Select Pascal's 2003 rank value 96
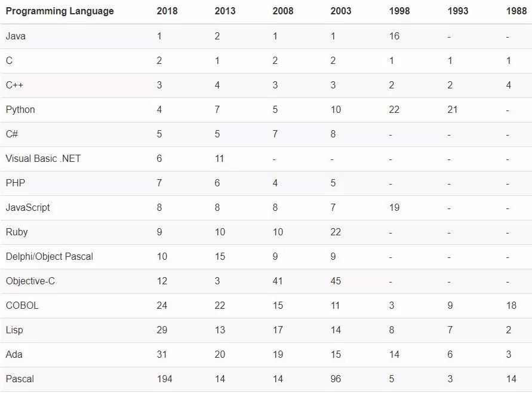The height and width of the screenshot is (393, 532). [x=336, y=379]
